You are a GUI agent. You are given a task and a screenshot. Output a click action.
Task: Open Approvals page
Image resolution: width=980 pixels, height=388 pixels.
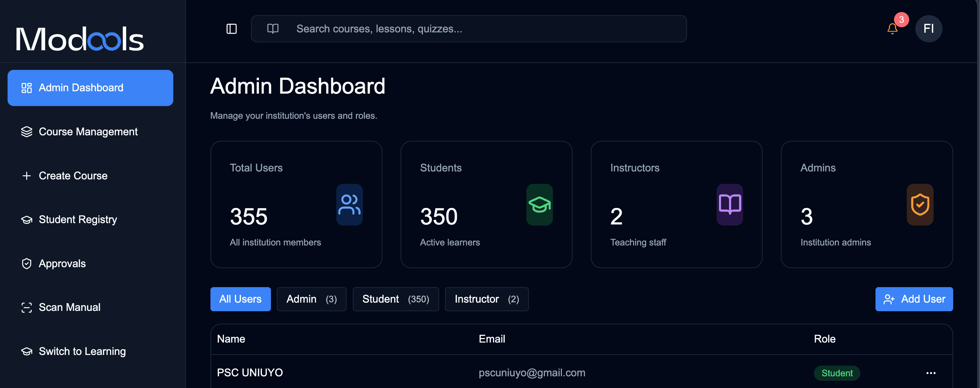90,263
